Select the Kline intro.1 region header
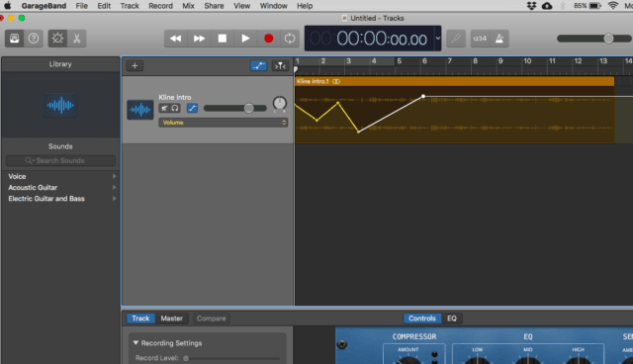Image resolution: width=633 pixels, height=364 pixels. (455, 81)
